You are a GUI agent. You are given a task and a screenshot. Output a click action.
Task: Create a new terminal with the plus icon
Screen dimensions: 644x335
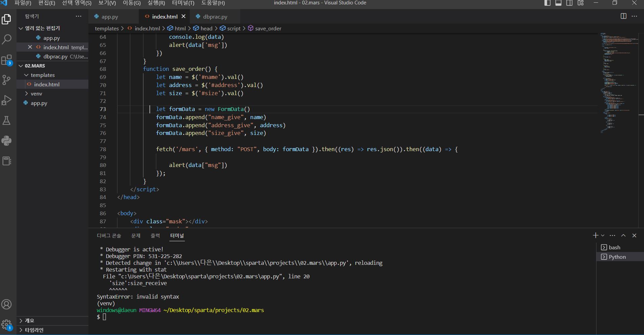(595, 235)
